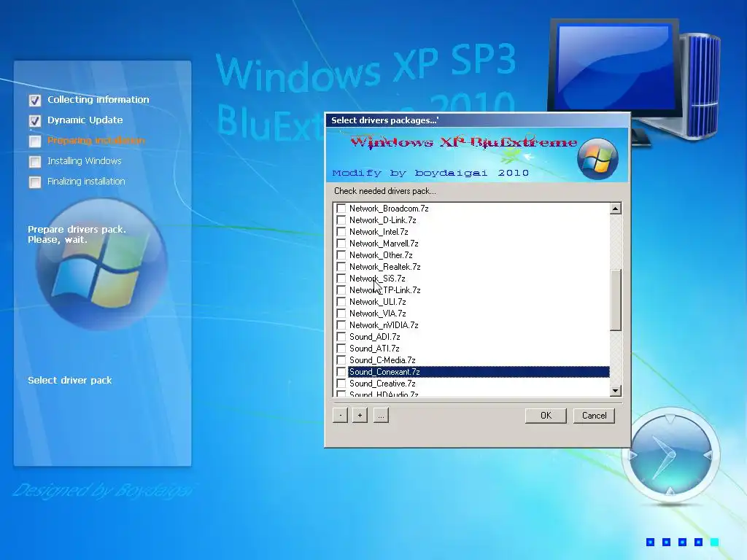
Task: Click the Preparing installation step box
Action: click(35, 141)
